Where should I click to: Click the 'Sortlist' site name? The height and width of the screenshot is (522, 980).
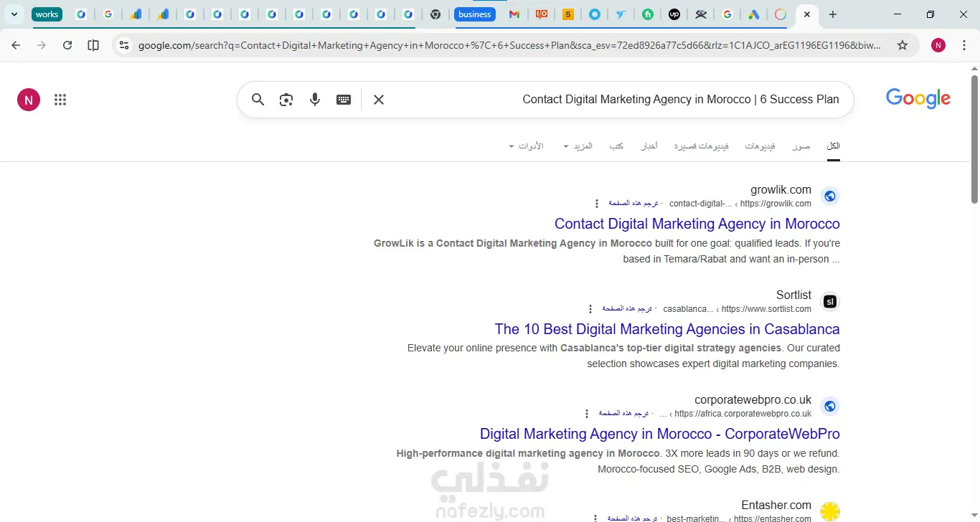[x=793, y=295]
